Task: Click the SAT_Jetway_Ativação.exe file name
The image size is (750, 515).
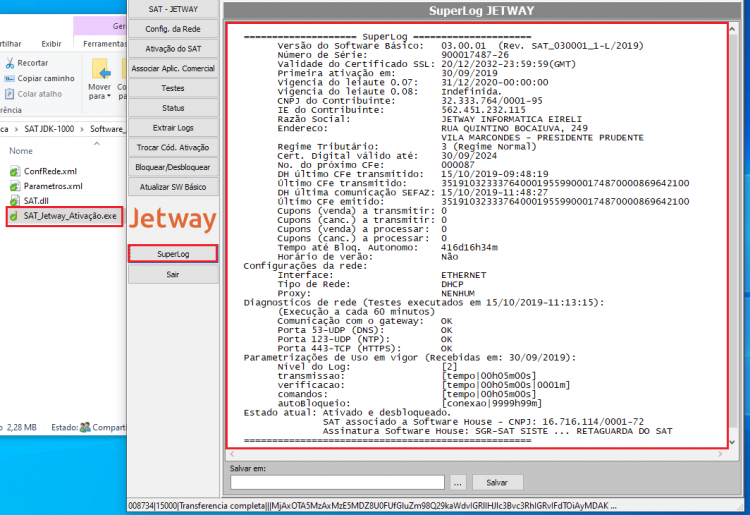Action: [x=70, y=216]
